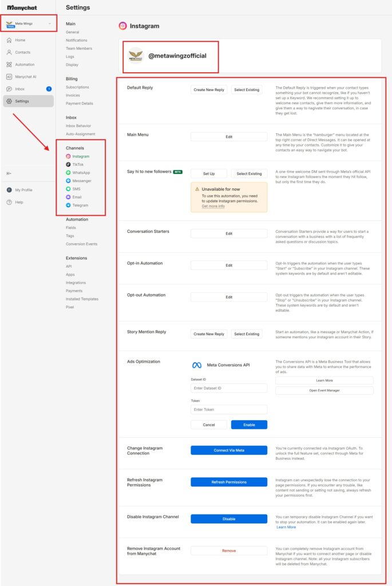The height and width of the screenshot is (586, 392).
Task: Click Create New Reply for Default Reply
Action: (x=209, y=90)
